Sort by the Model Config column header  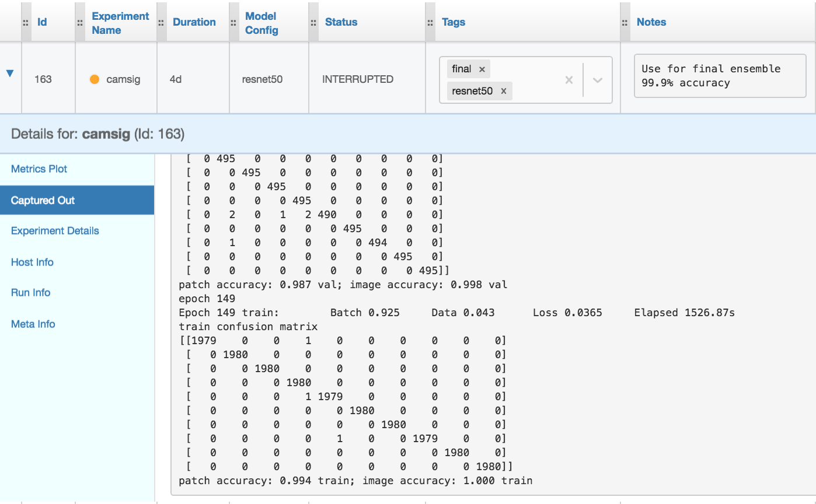click(261, 23)
